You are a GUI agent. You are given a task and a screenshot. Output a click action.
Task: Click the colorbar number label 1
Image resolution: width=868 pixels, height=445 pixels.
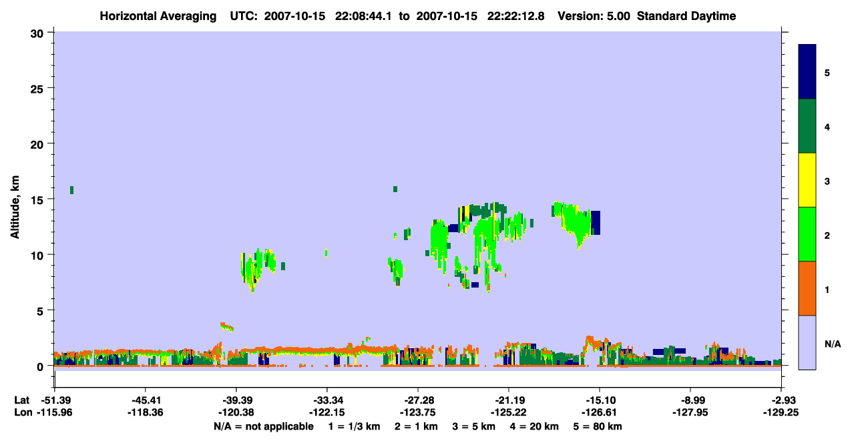coord(827,290)
